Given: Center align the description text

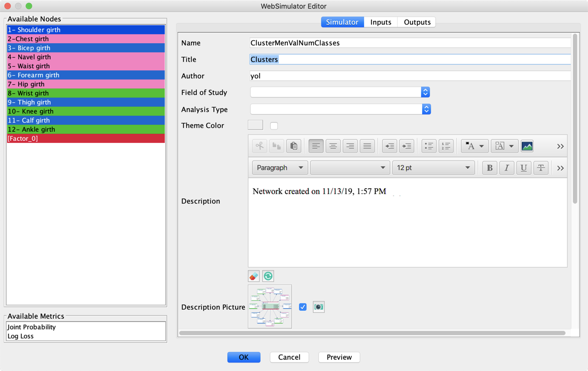Looking at the screenshot, I should (333, 146).
